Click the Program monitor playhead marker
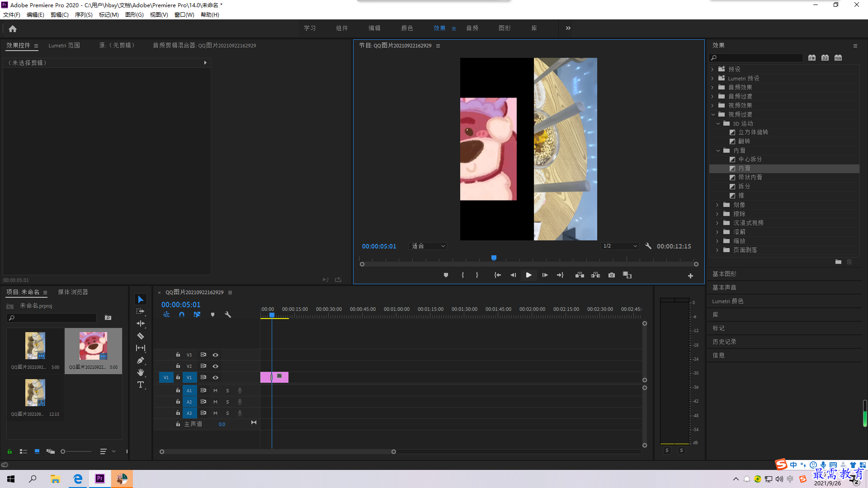This screenshot has width=868, height=488. tap(494, 258)
